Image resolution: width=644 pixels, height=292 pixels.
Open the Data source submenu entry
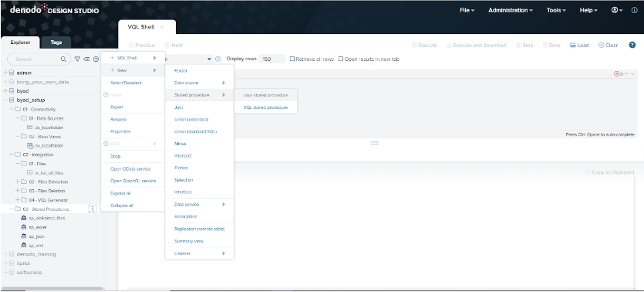pyautogui.click(x=199, y=83)
